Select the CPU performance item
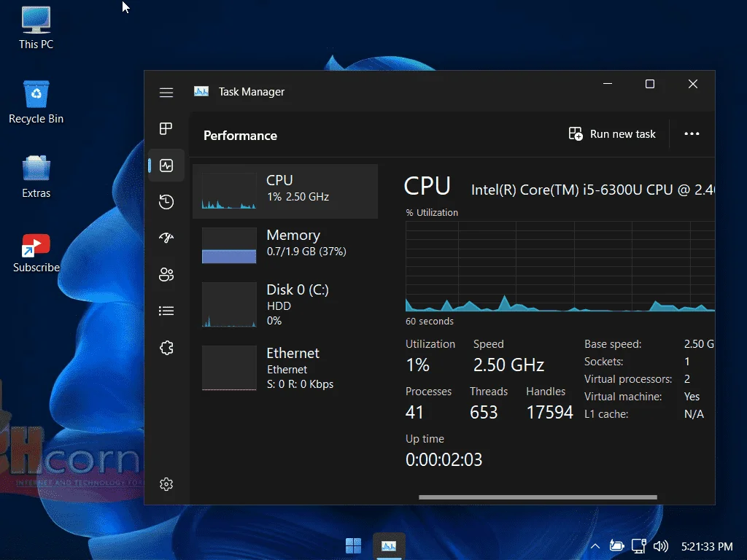 tap(285, 191)
